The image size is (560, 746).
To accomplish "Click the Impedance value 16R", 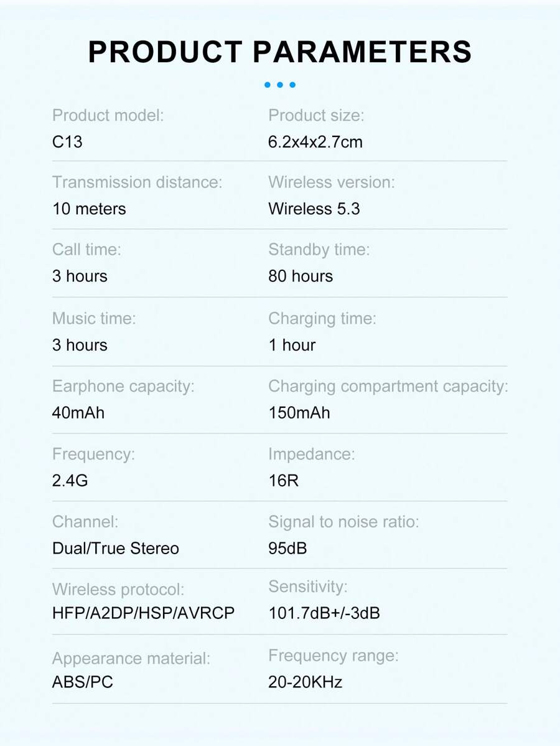I will click(x=284, y=481).
